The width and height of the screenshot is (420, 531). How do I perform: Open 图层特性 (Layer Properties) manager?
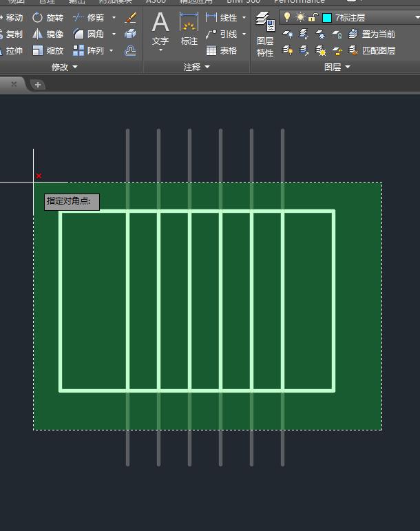click(x=265, y=34)
